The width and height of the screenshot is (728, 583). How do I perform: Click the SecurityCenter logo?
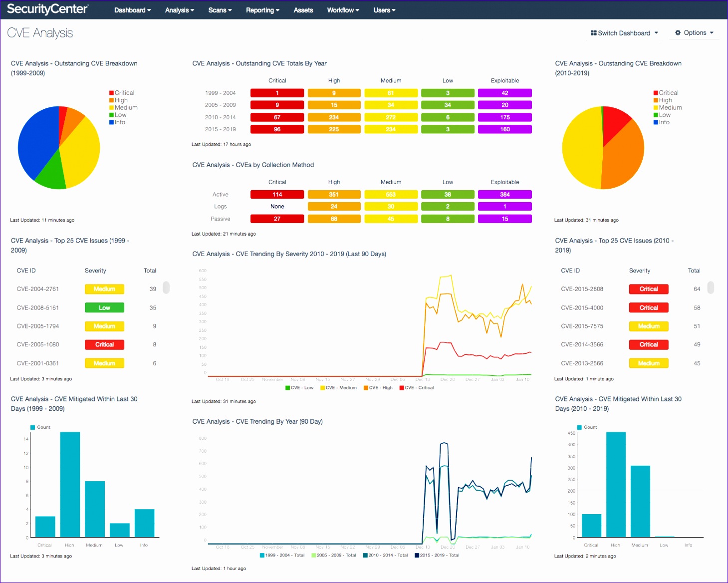click(47, 9)
